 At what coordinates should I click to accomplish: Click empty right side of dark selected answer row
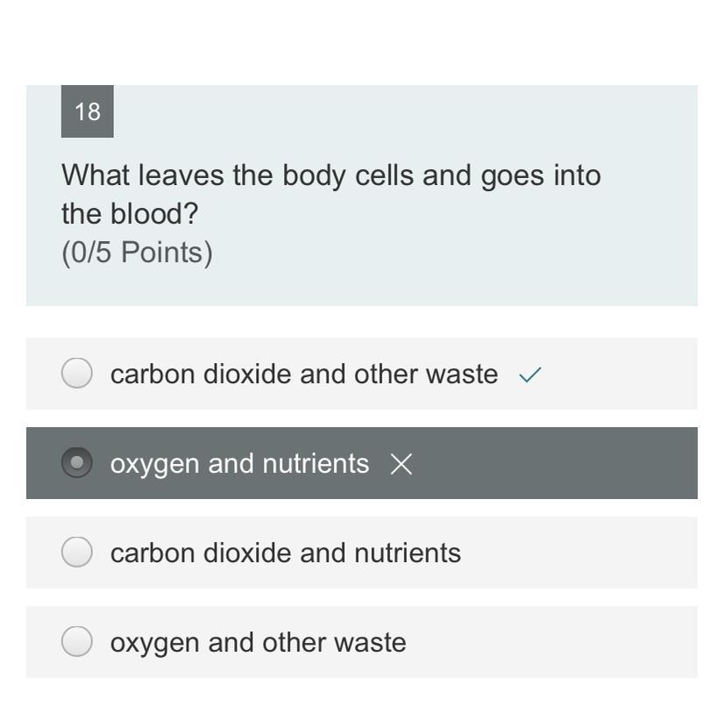570,463
